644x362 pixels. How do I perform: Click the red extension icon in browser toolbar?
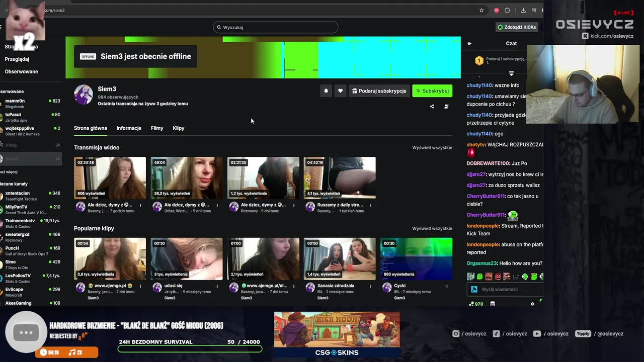(x=497, y=10)
